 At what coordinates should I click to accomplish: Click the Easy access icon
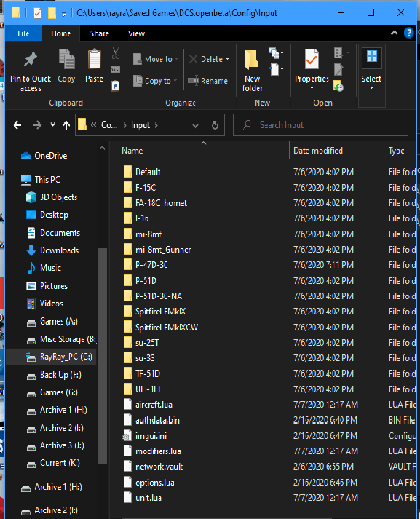tap(276, 69)
